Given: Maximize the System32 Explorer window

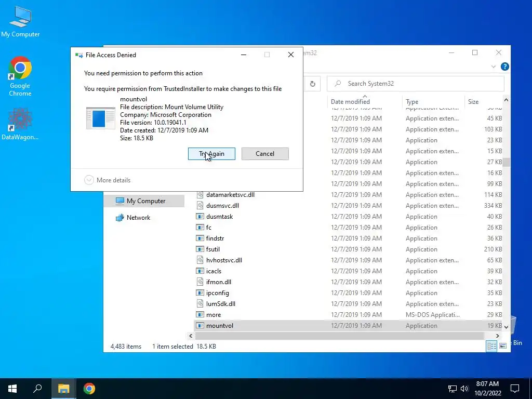Looking at the screenshot, I should (475, 52).
